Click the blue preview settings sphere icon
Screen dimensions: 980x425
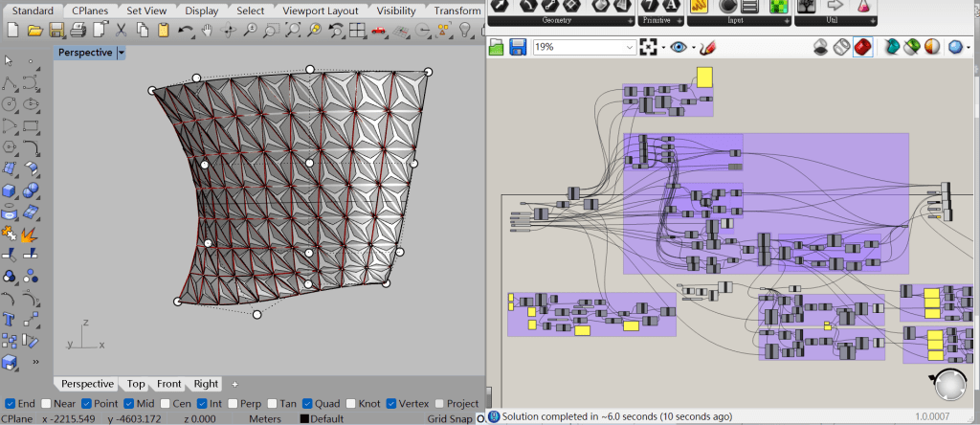955,47
